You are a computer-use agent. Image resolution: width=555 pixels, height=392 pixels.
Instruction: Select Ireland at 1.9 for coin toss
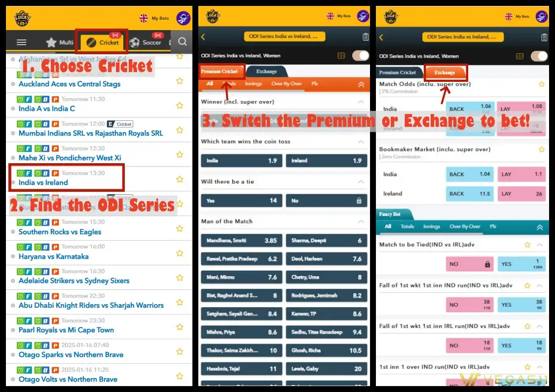(327, 161)
